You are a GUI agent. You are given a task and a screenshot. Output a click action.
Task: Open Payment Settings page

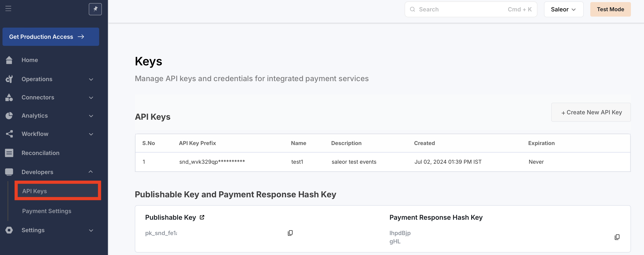pos(47,211)
